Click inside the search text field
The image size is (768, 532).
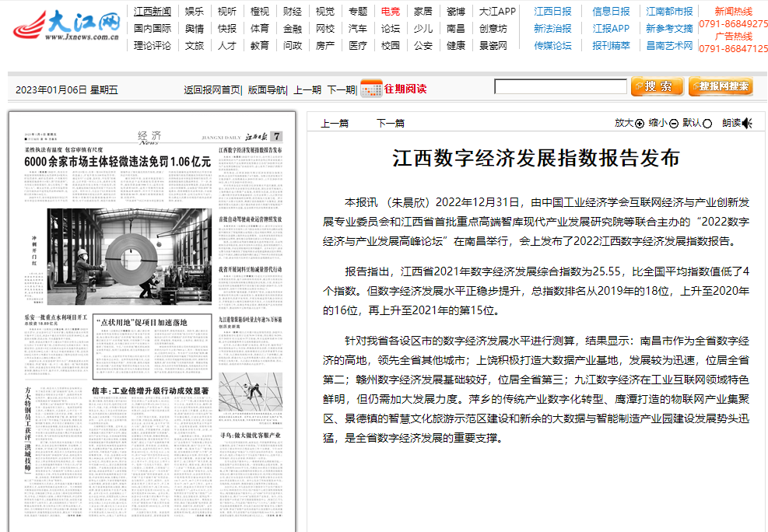point(560,86)
